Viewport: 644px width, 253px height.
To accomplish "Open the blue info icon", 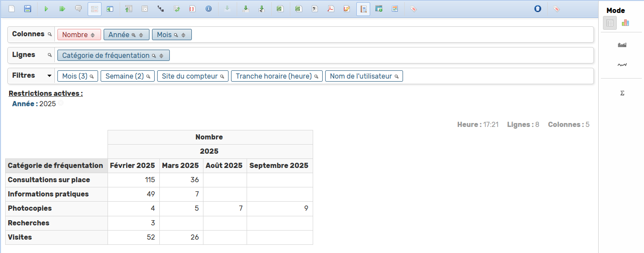I will [209, 9].
